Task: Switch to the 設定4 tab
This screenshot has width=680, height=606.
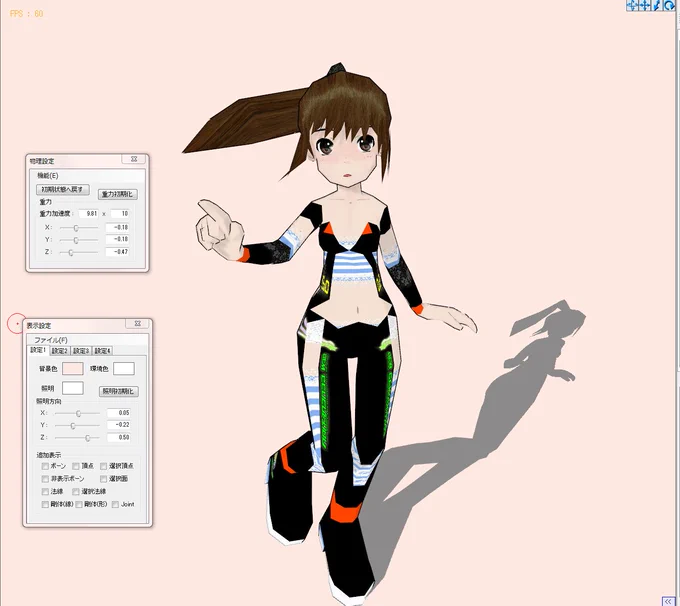Action: [103, 351]
